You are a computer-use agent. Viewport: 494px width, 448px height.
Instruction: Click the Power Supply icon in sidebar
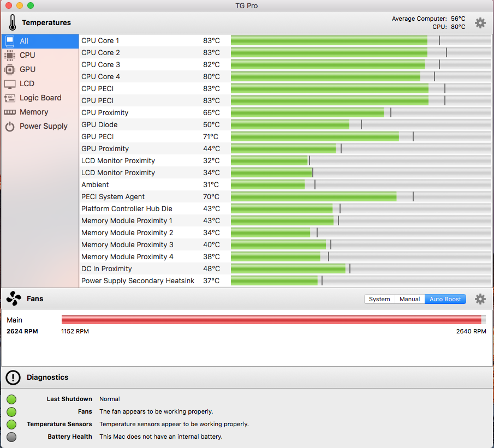pyautogui.click(x=10, y=127)
